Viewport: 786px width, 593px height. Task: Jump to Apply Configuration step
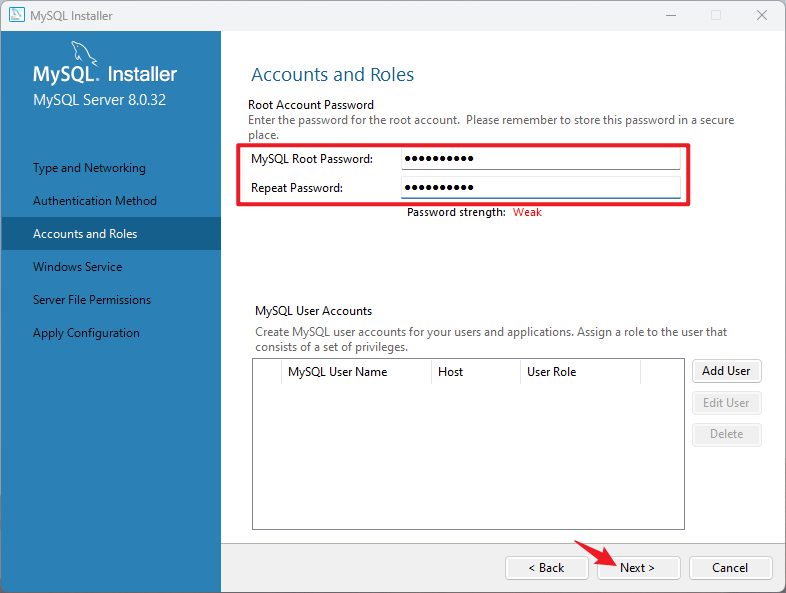[86, 333]
